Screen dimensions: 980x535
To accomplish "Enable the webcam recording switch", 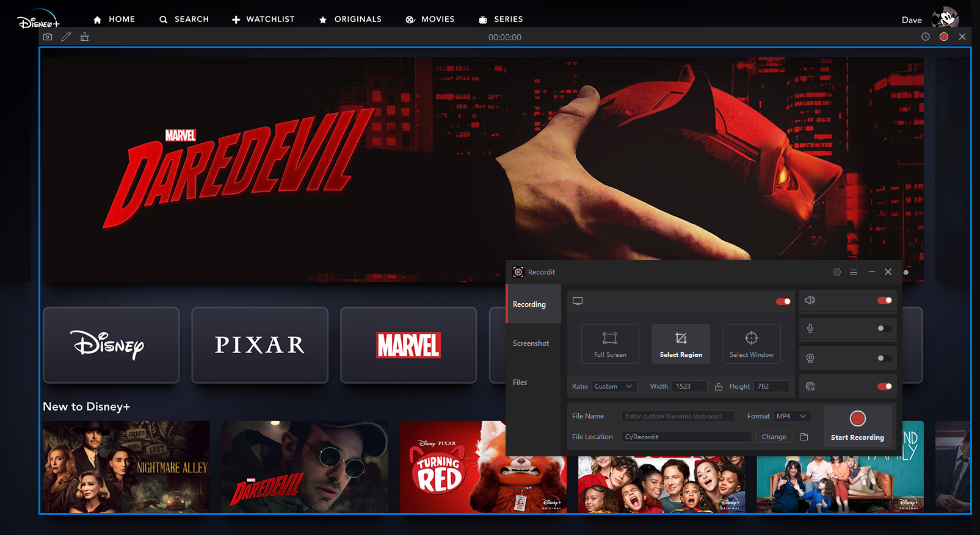I will pyautogui.click(x=885, y=358).
